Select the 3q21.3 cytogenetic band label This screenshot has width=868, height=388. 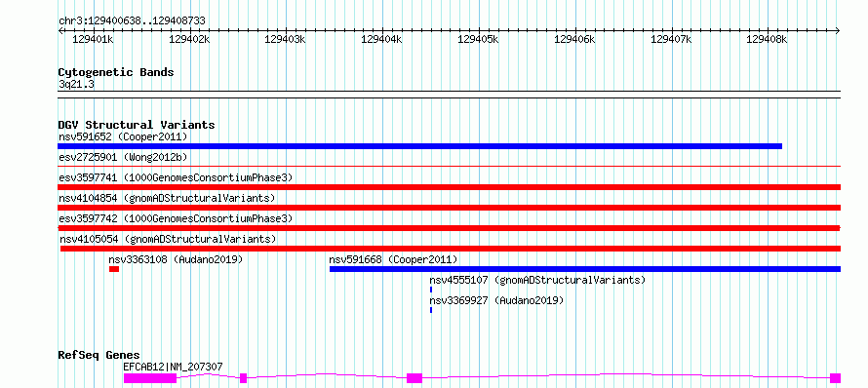click(x=76, y=84)
